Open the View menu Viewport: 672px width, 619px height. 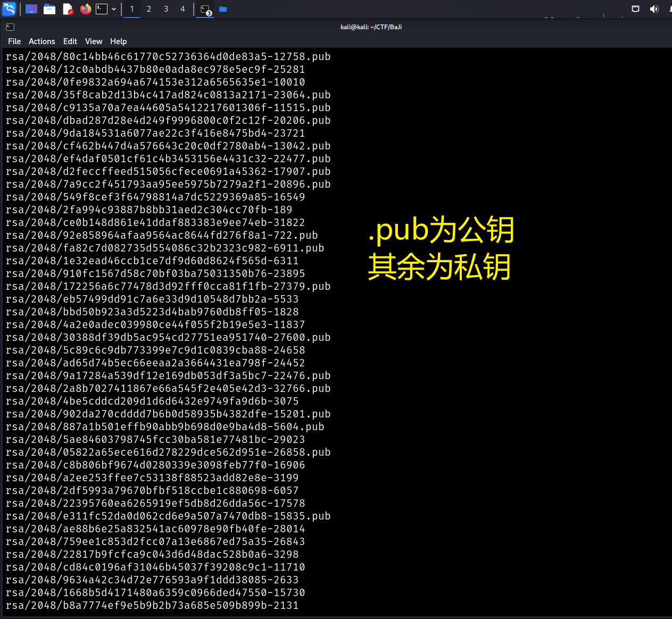pos(94,41)
